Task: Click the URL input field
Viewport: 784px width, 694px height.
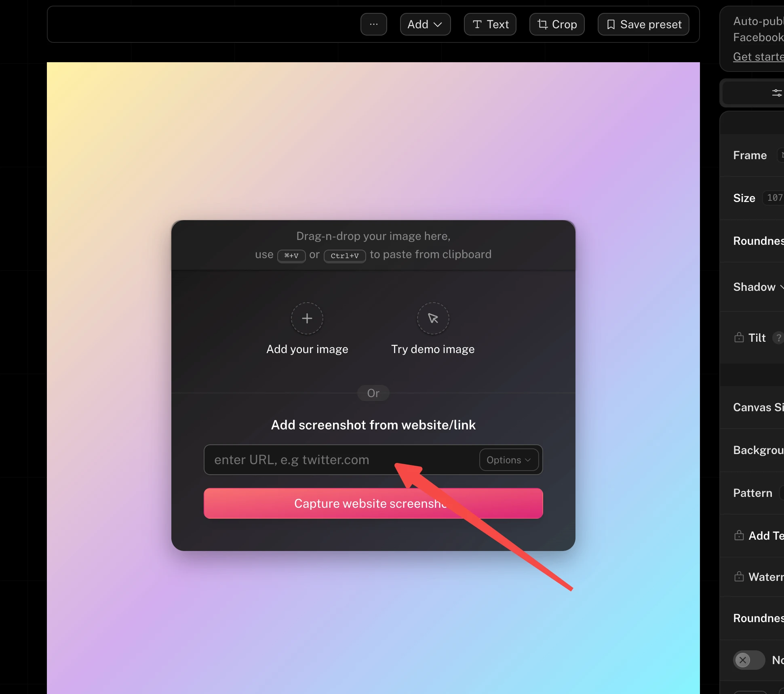Action: (x=342, y=460)
